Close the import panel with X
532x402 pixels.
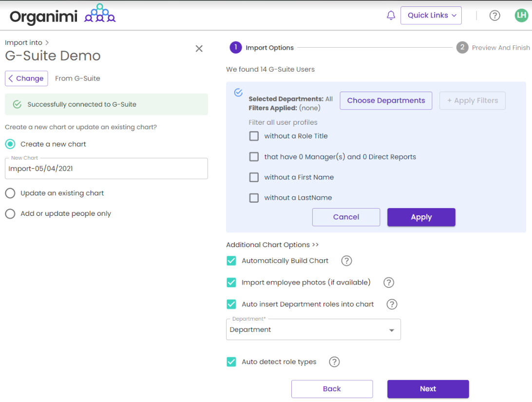point(199,48)
